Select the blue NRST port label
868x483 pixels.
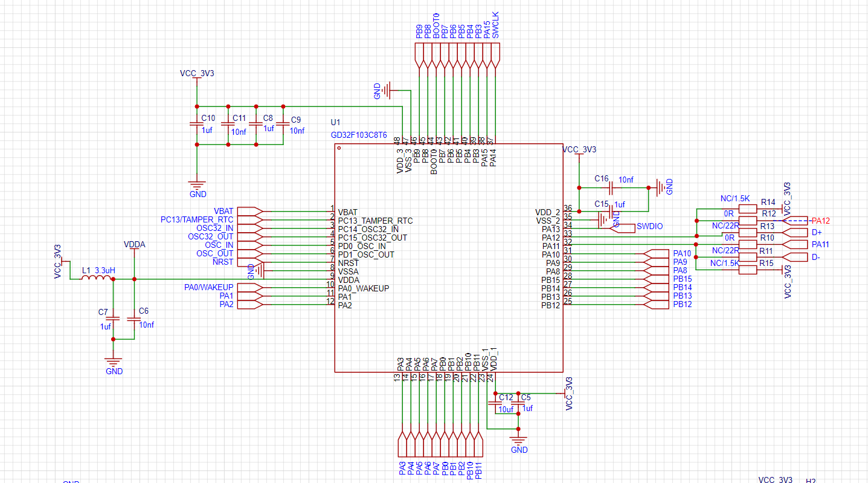(223, 262)
